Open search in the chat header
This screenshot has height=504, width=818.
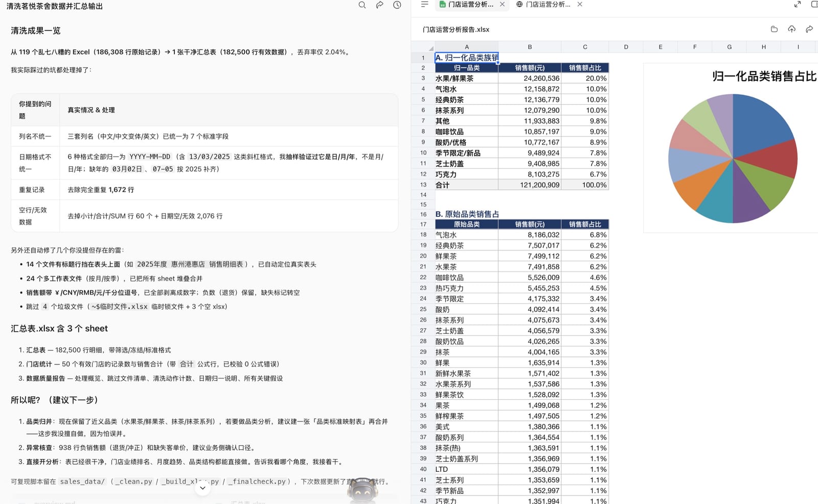(362, 5)
